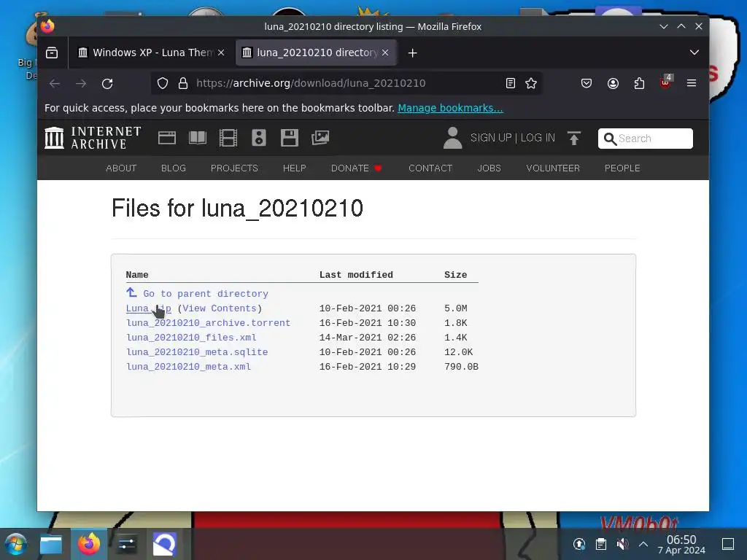Open ABOUT menu item
The height and width of the screenshot is (560, 747).
(x=121, y=168)
